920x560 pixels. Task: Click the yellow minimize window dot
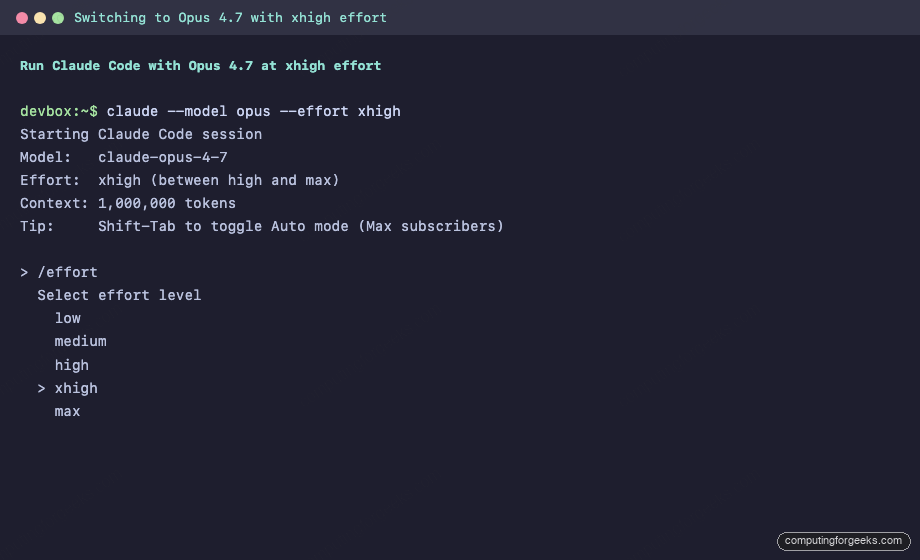[40, 18]
